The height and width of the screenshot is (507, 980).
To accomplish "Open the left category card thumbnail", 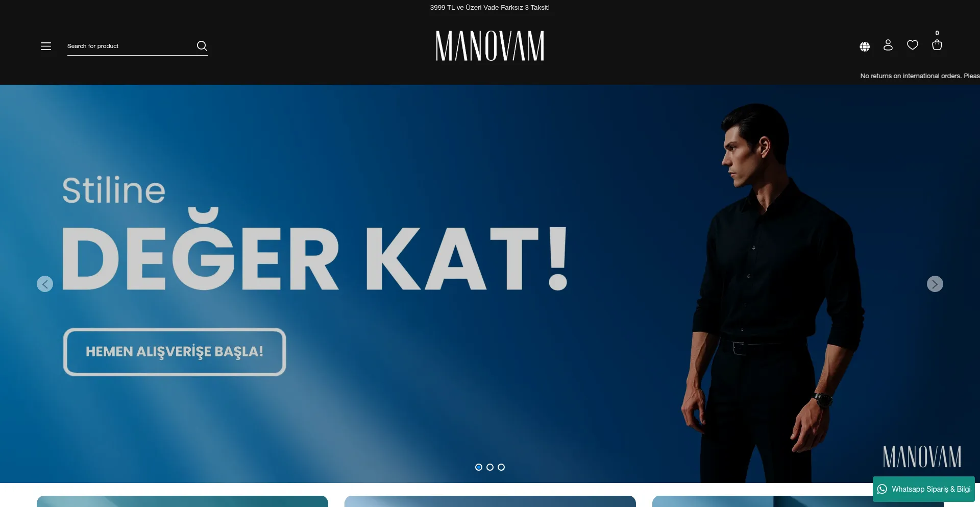I will [182, 501].
